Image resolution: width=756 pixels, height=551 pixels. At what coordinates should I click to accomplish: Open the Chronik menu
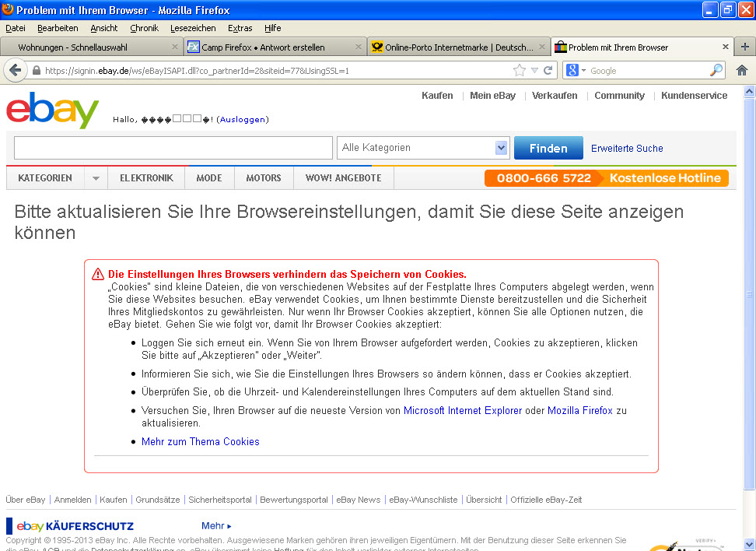tap(144, 28)
